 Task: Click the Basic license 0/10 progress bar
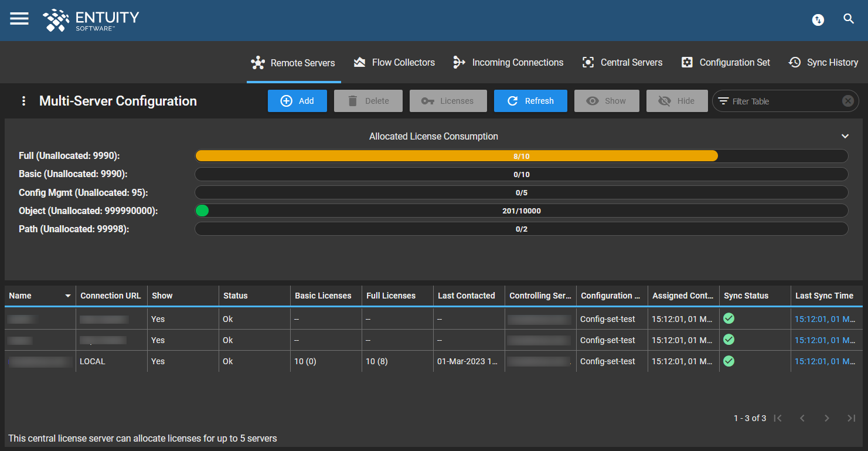521,174
